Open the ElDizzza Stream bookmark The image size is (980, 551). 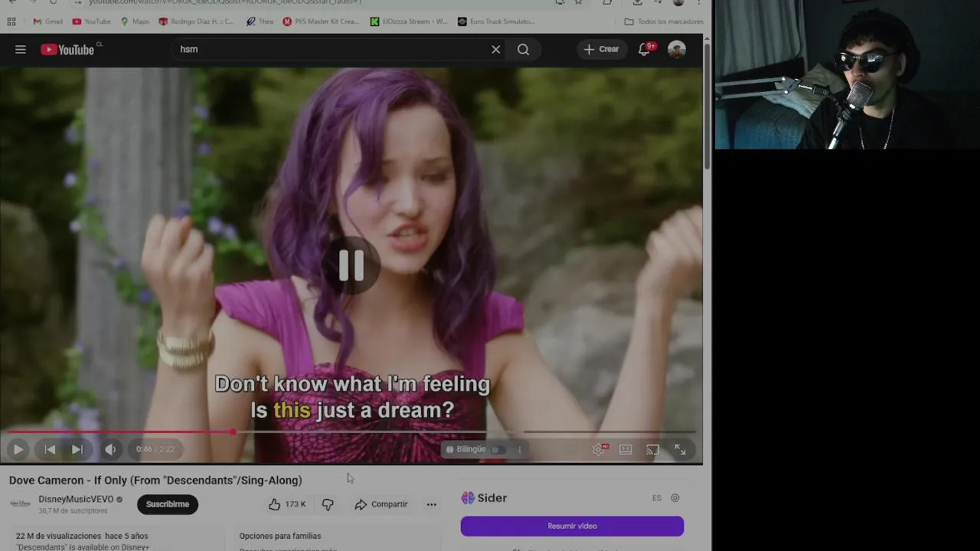[409, 21]
